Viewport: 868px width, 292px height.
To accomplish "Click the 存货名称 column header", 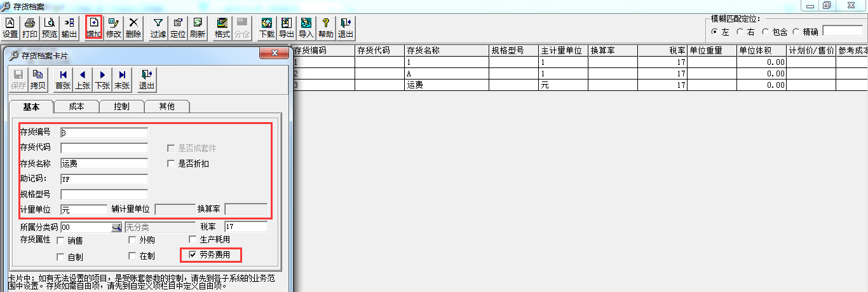I will (x=447, y=50).
